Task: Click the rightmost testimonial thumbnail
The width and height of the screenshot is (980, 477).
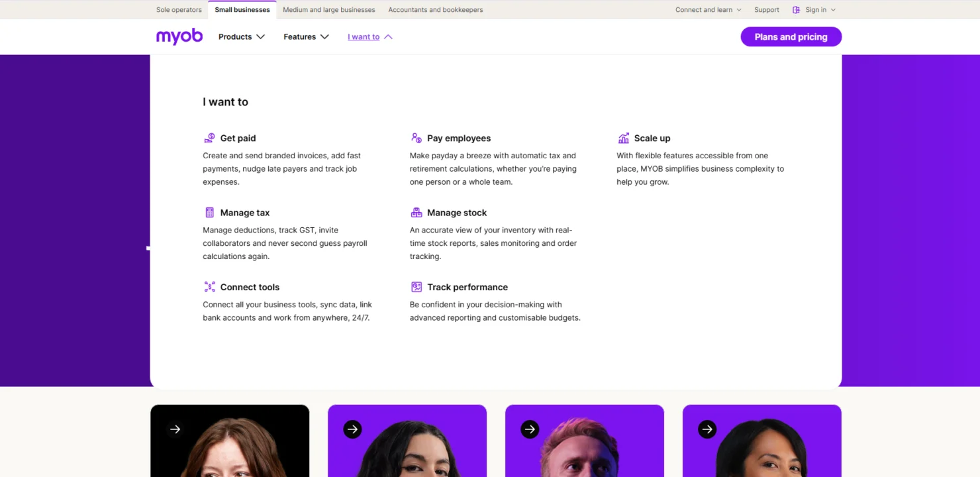Action: (761, 441)
